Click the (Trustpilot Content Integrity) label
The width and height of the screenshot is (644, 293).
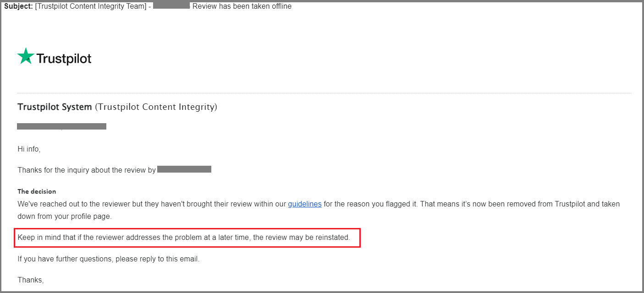(156, 107)
